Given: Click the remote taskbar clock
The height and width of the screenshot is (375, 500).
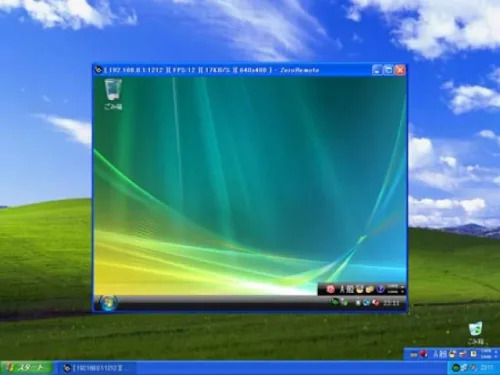Looking at the screenshot, I should [391, 303].
